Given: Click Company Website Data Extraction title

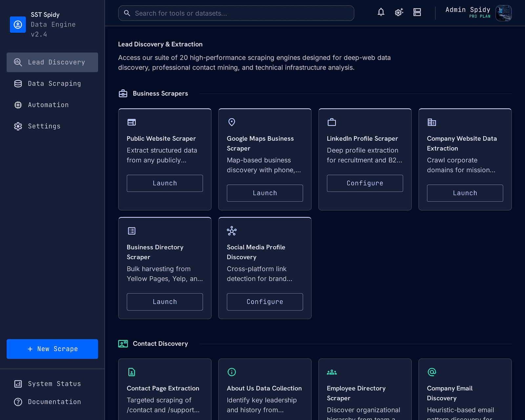Looking at the screenshot, I should click(462, 144).
